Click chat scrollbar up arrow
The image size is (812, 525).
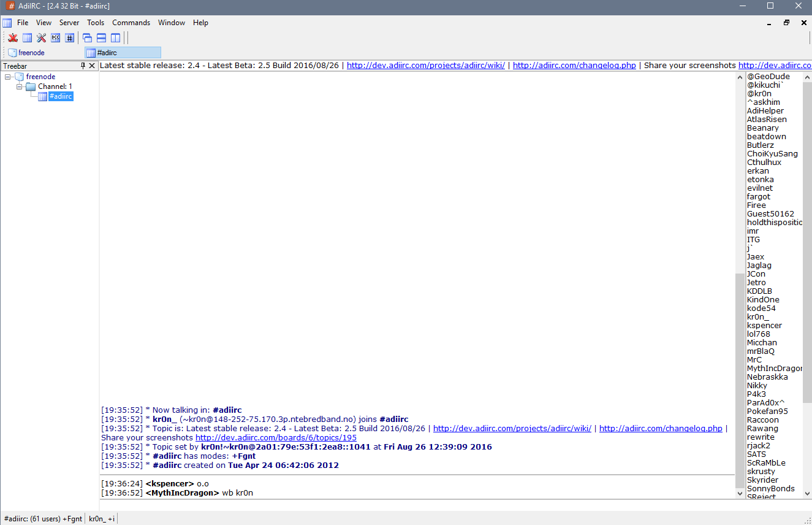click(739, 76)
